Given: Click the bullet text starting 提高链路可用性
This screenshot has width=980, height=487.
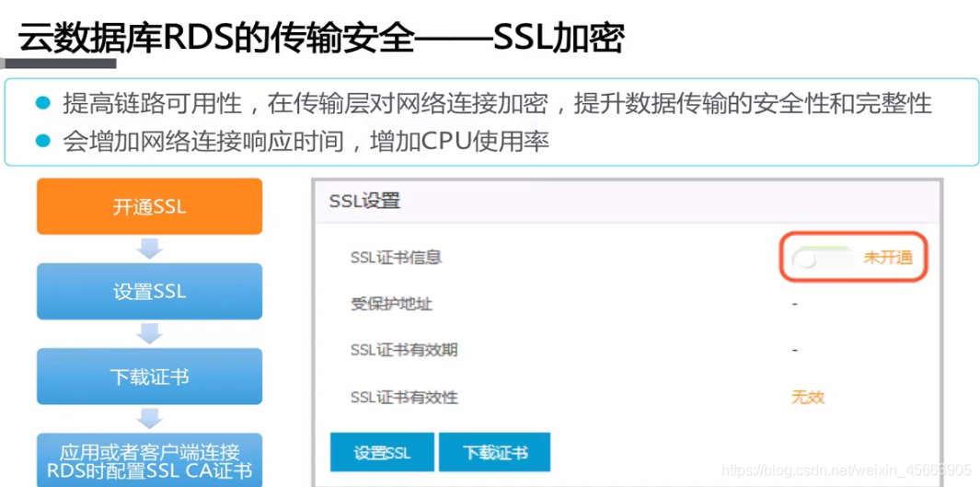Looking at the screenshot, I should [x=497, y=104].
